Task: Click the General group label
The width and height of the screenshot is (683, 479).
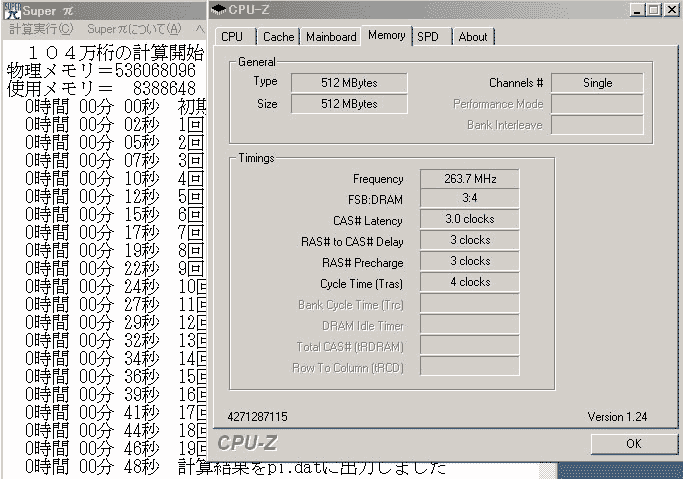Action: coord(257,62)
